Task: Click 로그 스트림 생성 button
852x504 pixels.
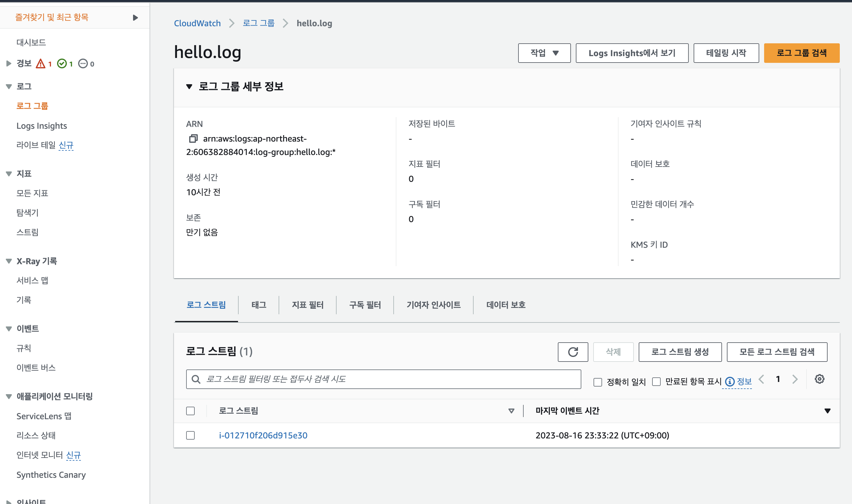Action: (x=680, y=352)
